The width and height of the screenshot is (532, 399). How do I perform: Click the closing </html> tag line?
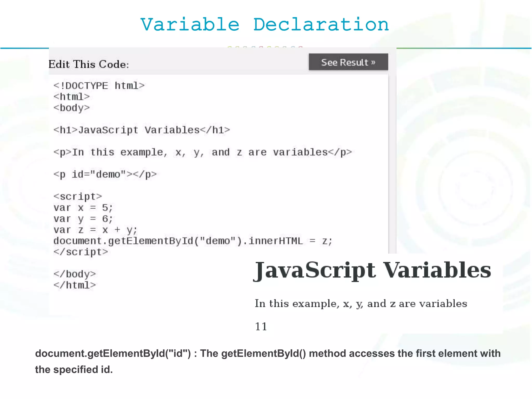tap(75, 285)
